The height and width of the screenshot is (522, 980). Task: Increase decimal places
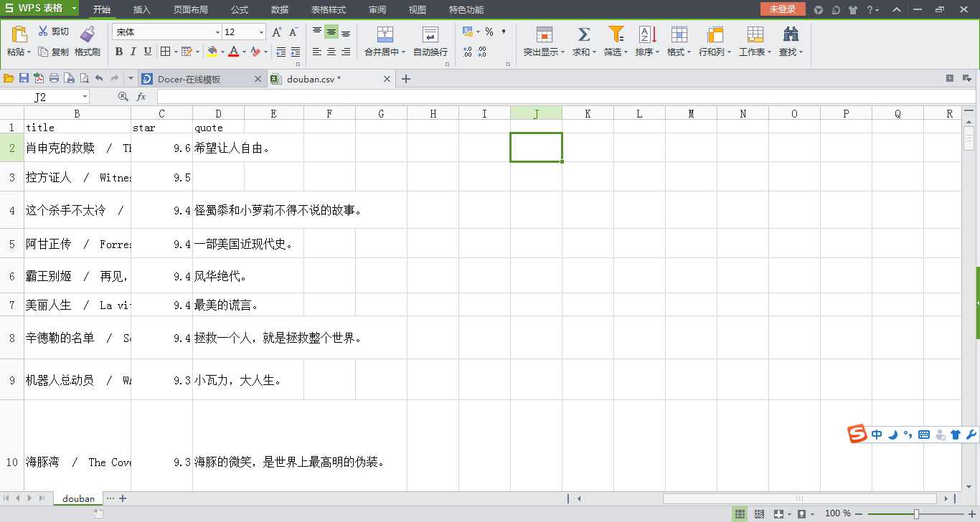tap(468, 52)
